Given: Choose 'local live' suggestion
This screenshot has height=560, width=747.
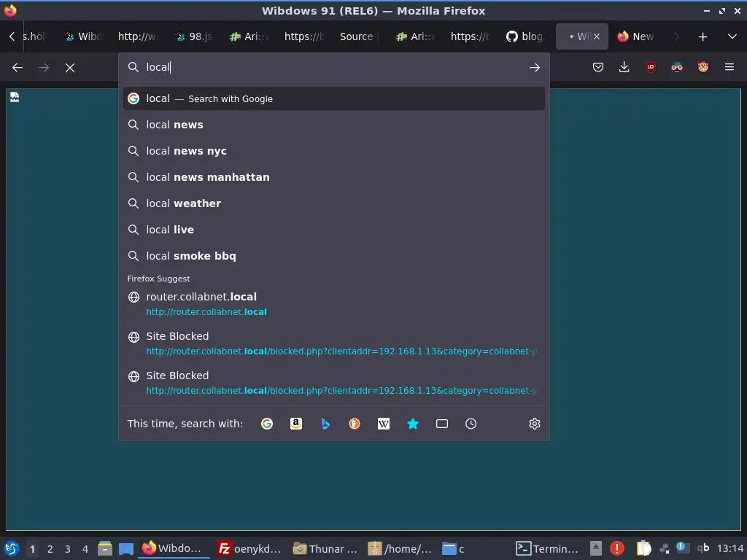Looking at the screenshot, I should click(x=334, y=230).
